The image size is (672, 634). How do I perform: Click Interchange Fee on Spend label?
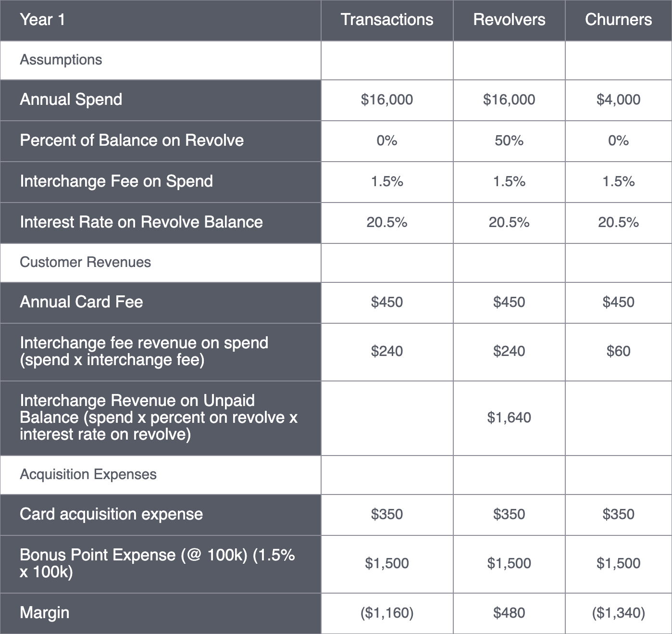point(116,181)
